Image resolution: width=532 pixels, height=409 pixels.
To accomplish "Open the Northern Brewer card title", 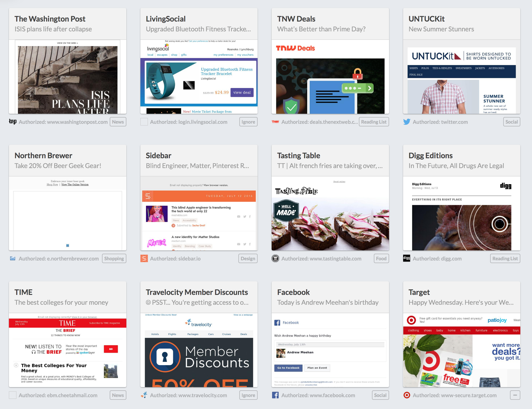I will (43, 155).
